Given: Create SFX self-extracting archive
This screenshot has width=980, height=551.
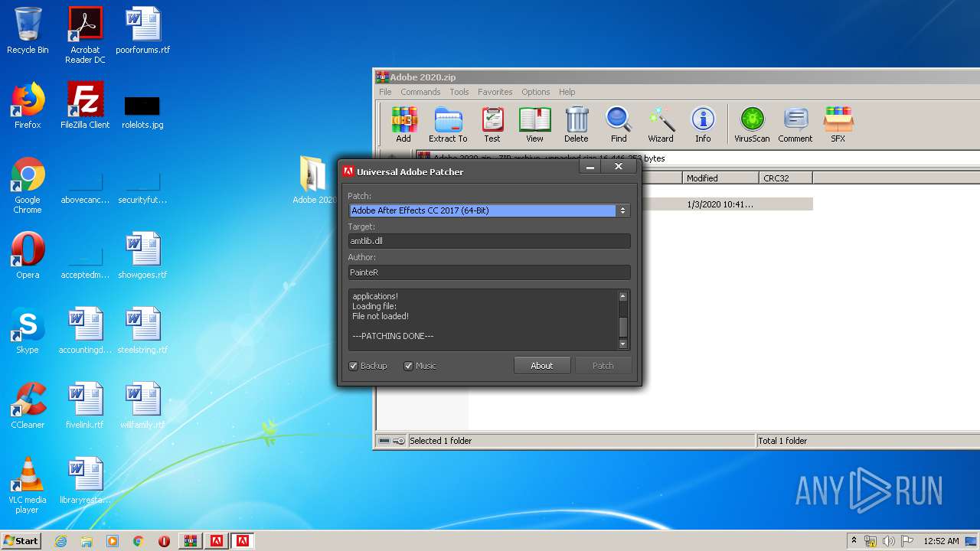Looking at the screenshot, I should 838,124.
